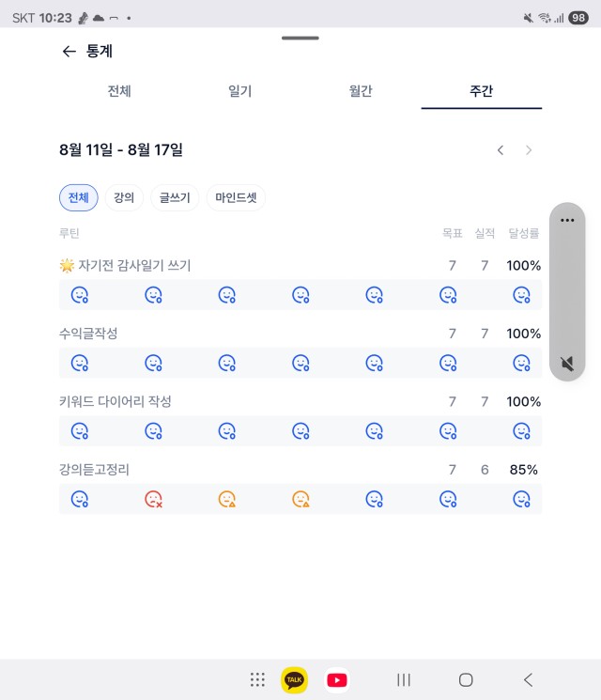Tap the drag handle at top of screen
Viewport: 601px width, 700px height.
pos(300,38)
